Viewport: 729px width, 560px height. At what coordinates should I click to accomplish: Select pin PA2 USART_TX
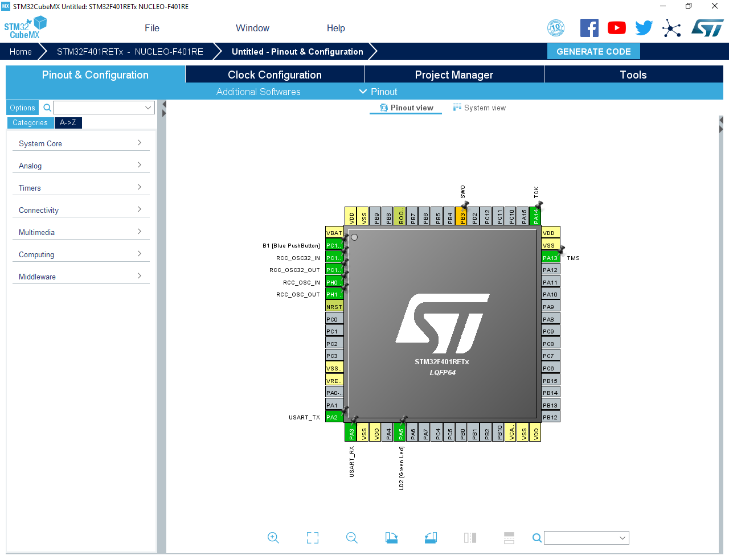pos(334,417)
